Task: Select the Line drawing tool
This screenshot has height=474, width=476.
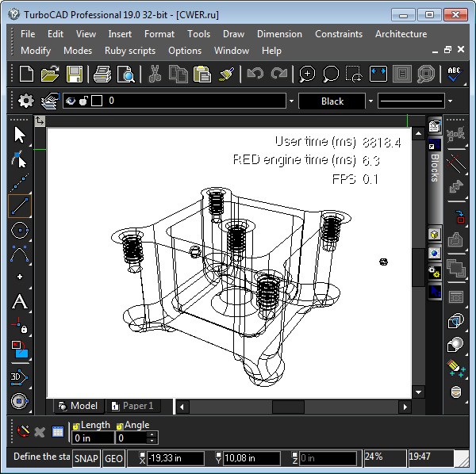Action: click(20, 205)
